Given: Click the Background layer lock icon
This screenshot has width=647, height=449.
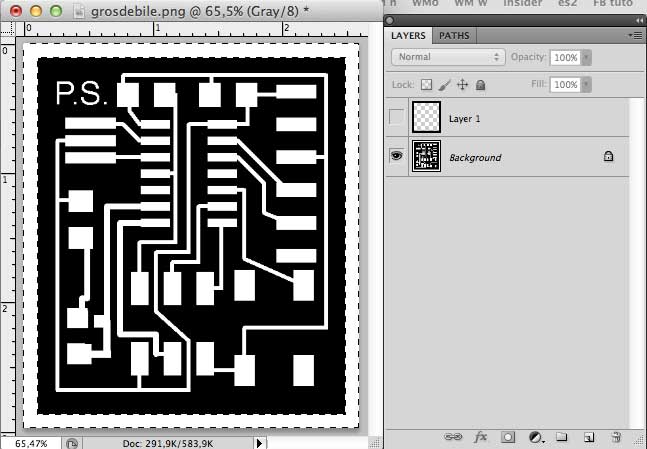Looking at the screenshot, I should [608, 156].
